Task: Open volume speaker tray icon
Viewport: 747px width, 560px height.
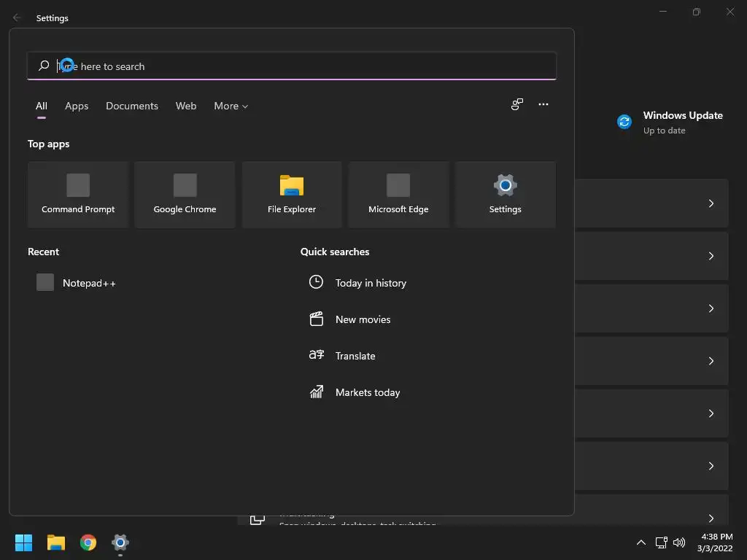Action: (679, 542)
